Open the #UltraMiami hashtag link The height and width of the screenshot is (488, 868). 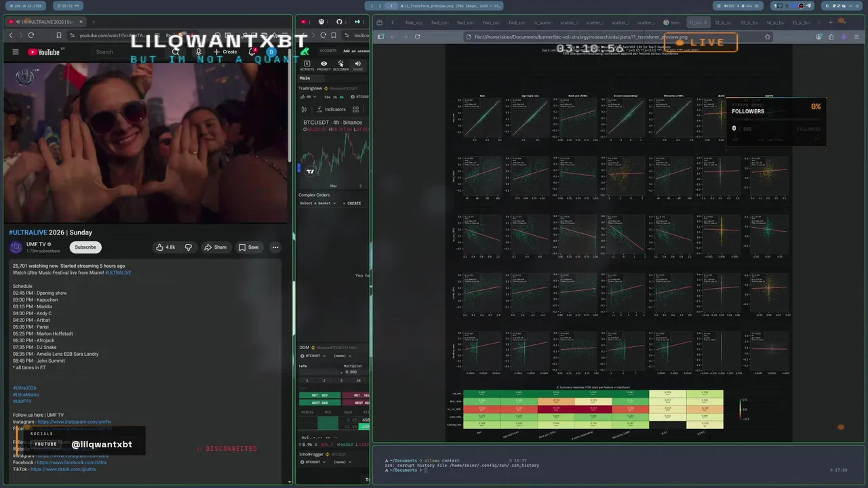tap(26, 394)
